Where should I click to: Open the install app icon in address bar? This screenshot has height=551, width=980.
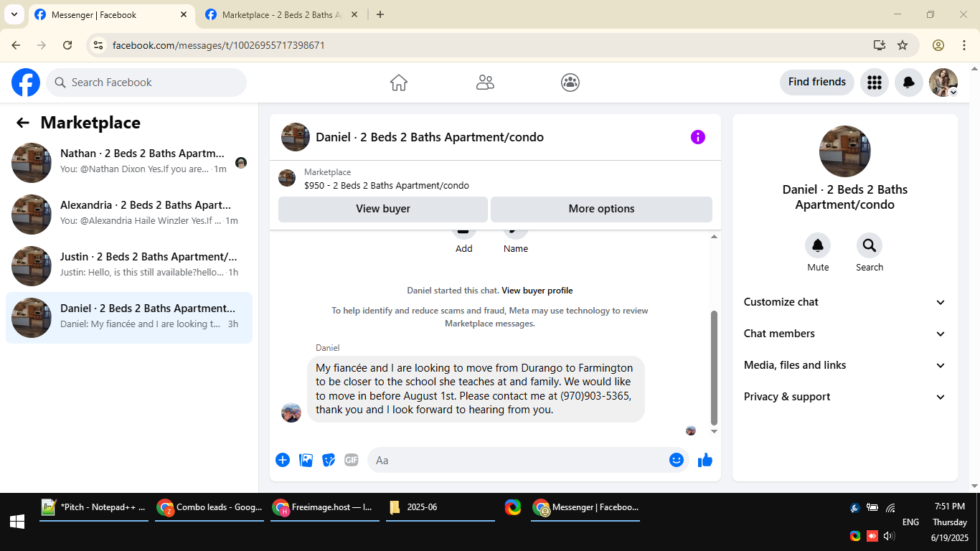[x=880, y=45]
